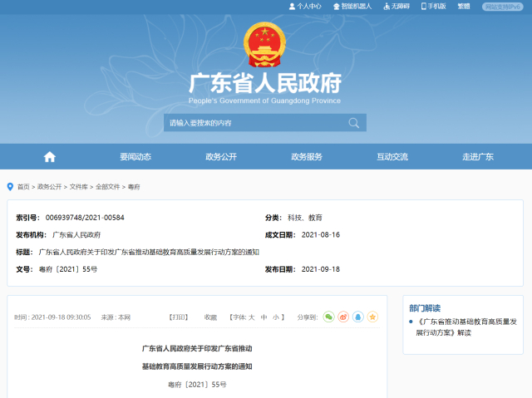Click the 来源:本网 source text
This screenshot has height=398, width=532.
click(116, 317)
